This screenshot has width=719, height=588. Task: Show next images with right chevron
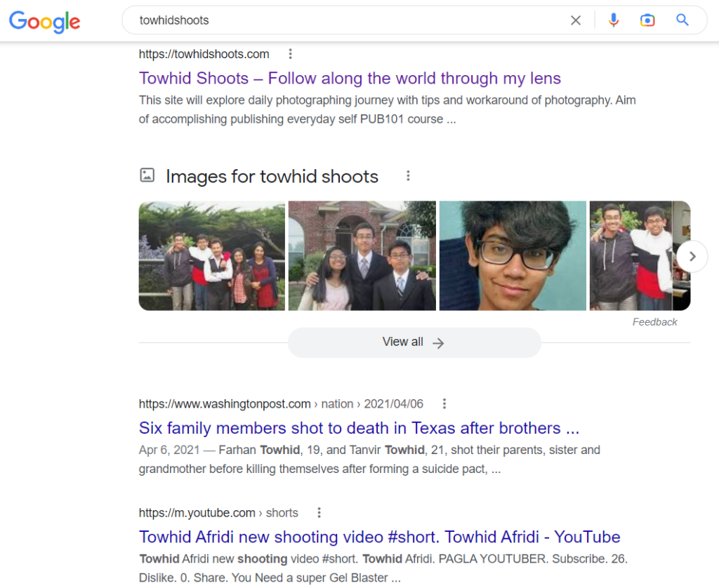(x=692, y=256)
